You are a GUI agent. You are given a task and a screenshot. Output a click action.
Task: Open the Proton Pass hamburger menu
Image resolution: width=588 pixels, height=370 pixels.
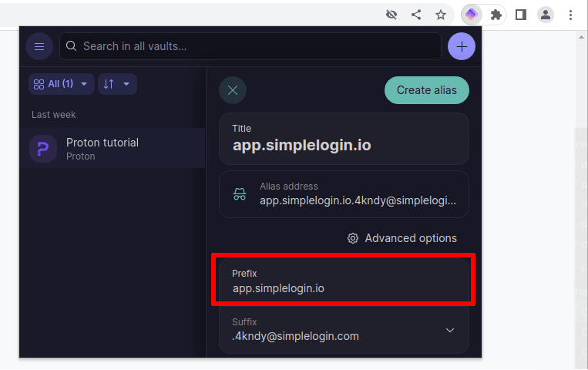tap(39, 46)
